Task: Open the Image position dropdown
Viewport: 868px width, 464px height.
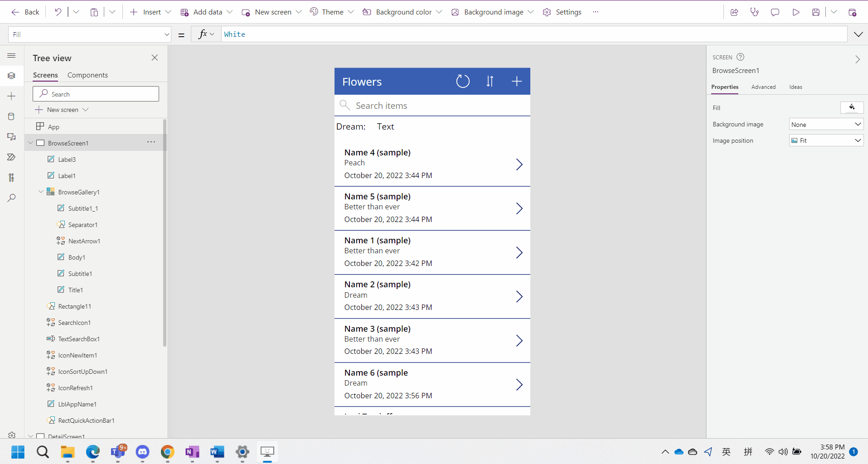Action: pyautogui.click(x=826, y=140)
